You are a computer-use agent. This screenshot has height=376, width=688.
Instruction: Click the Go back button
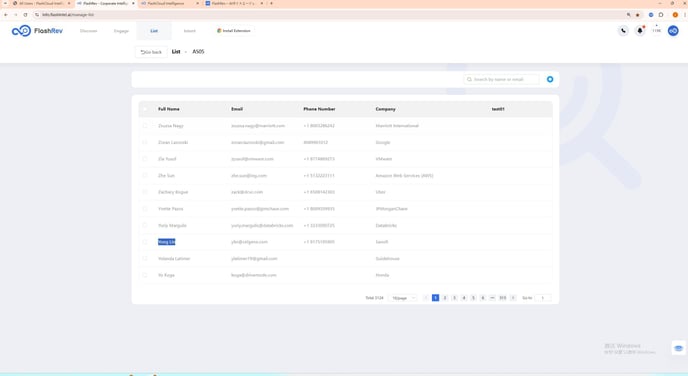click(x=151, y=52)
